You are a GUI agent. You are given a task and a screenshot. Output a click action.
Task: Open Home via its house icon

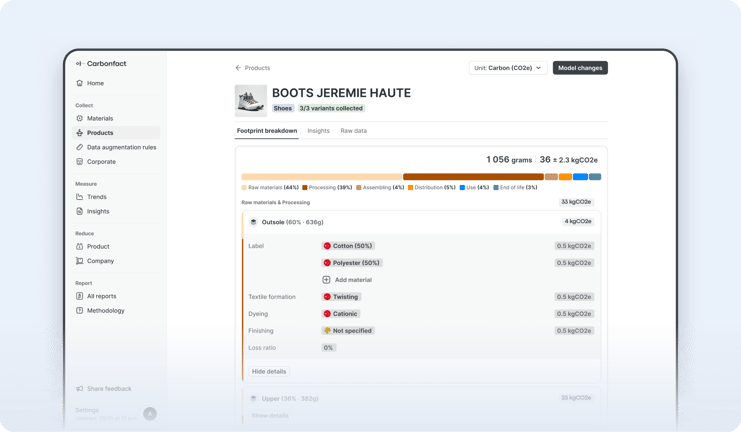click(x=79, y=83)
